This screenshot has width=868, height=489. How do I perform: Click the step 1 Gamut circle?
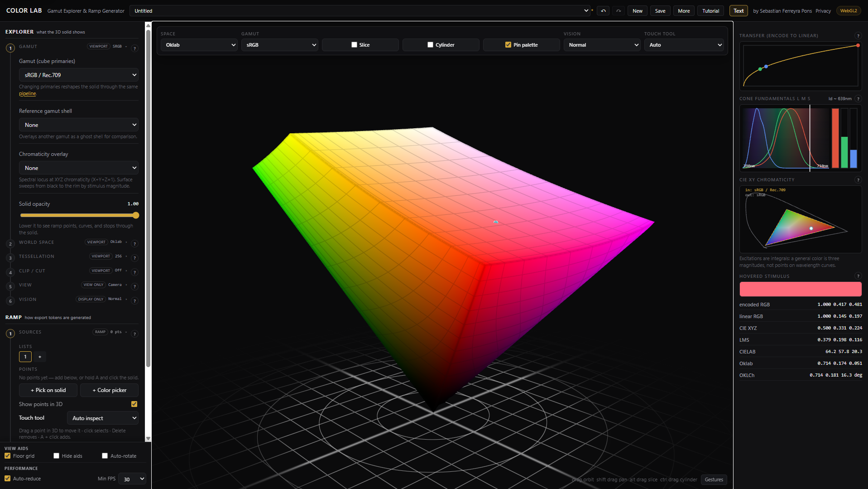10,48
